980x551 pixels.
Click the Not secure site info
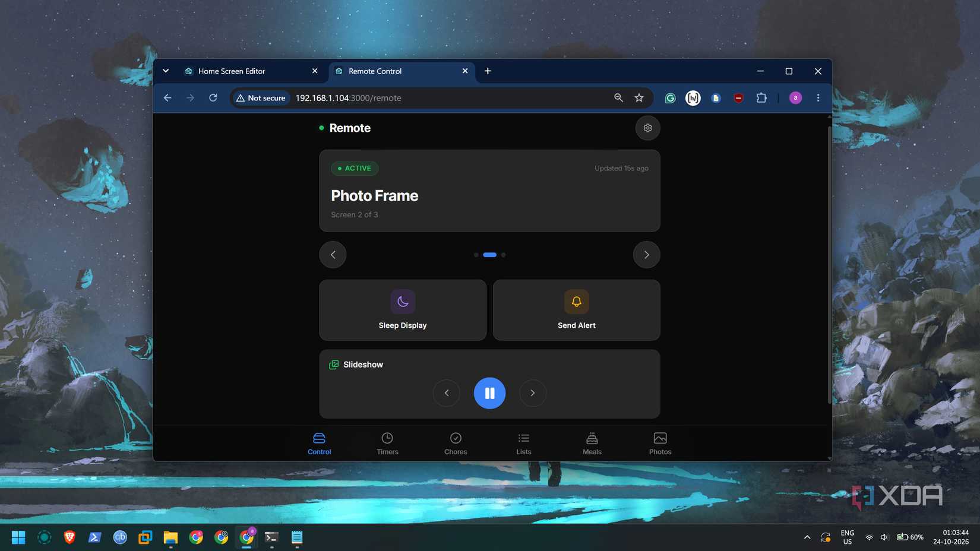click(x=261, y=98)
